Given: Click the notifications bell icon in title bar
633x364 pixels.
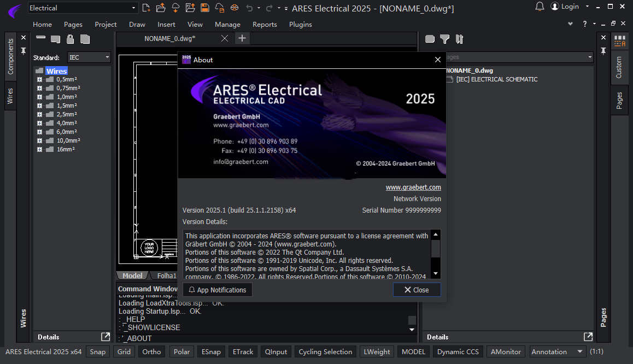Looking at the screenshot, I should click(x=540, y=7).
